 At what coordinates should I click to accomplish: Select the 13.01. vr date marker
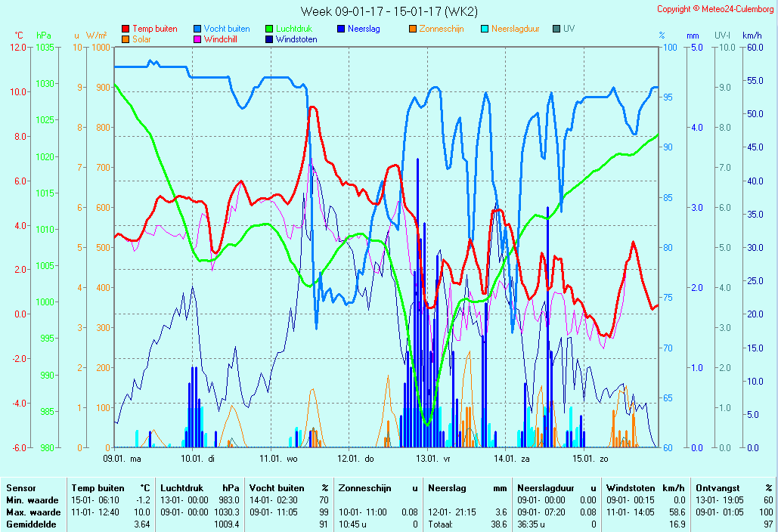pos(435,458)
